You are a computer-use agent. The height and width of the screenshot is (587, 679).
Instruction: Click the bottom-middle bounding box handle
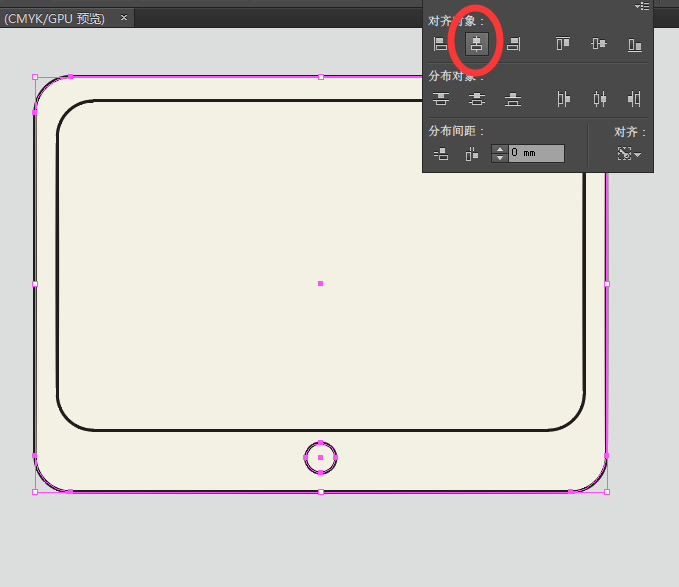point(321,492)
